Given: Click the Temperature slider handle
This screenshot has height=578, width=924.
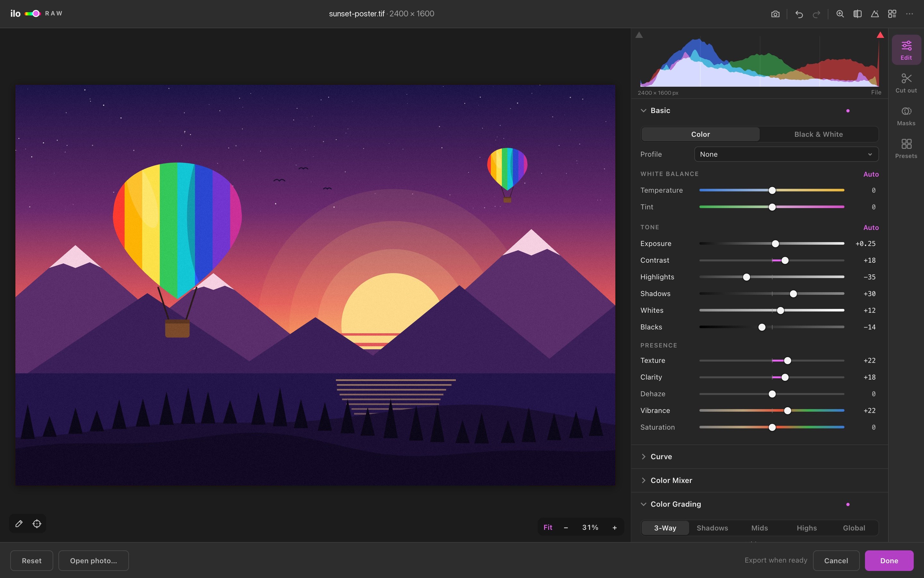Looking at the screenshot, I should 772,190.
